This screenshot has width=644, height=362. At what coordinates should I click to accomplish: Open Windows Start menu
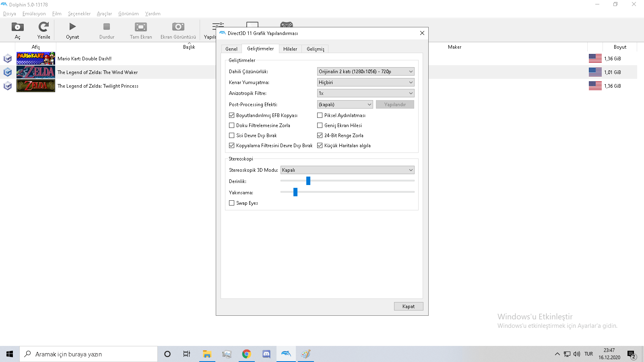[10, 354]
